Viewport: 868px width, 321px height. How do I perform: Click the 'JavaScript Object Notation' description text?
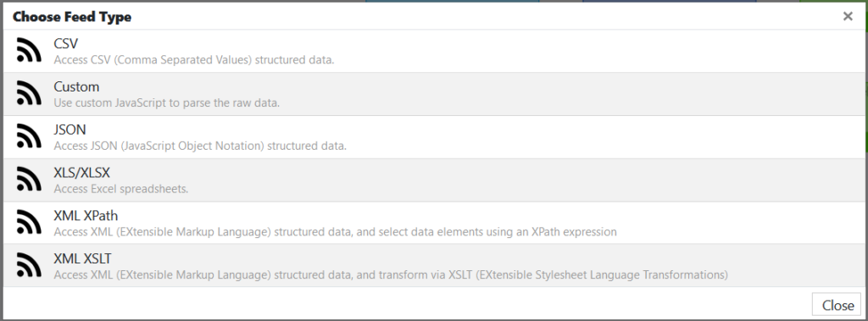pyautogui.click(x=200, y=147)
